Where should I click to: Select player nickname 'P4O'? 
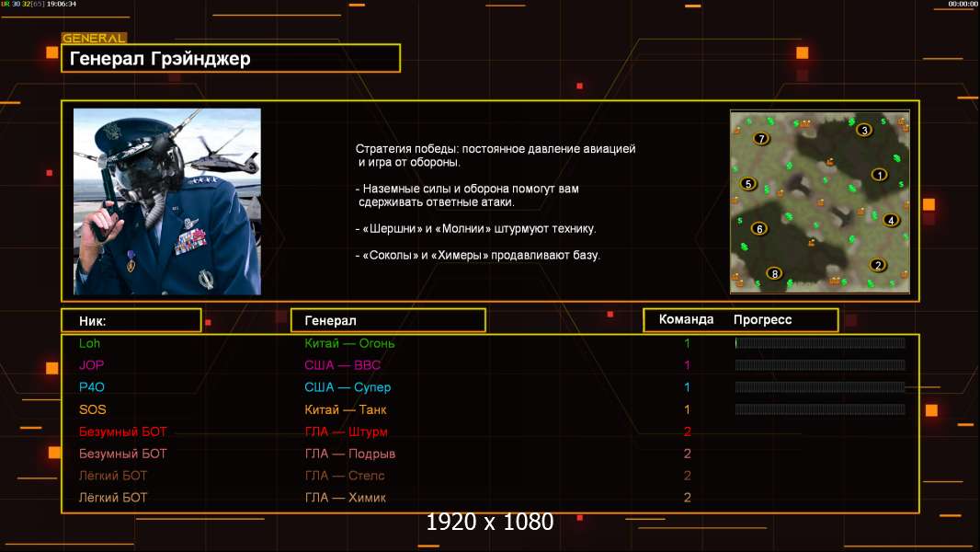(x=92, y=387)
